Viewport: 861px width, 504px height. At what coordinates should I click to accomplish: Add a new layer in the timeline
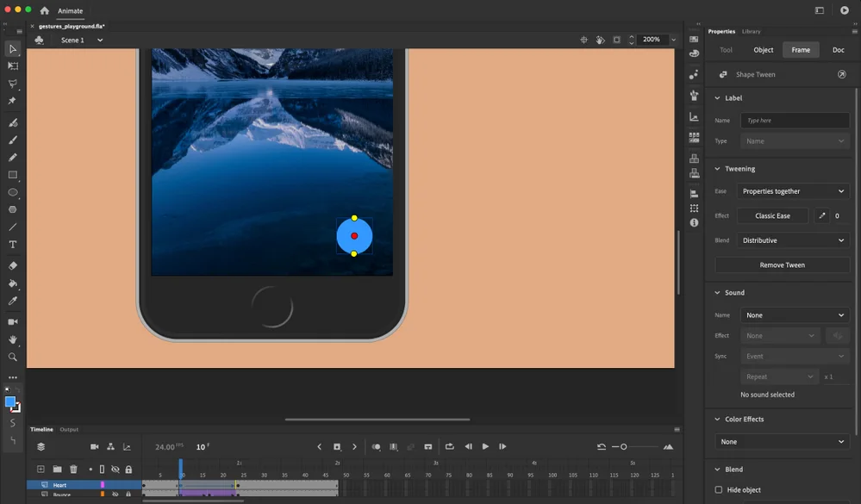pos(41,469)
